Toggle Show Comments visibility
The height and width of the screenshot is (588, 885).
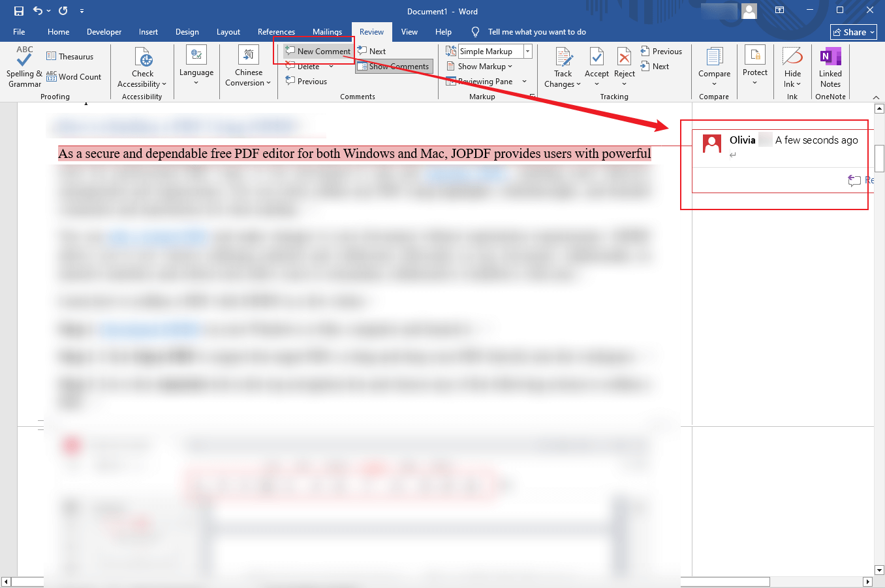394,66
